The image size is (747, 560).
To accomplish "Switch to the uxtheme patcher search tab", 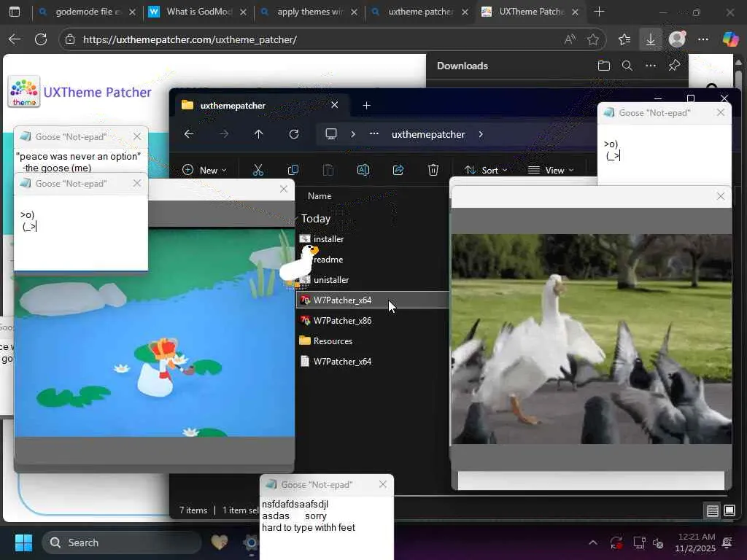I will click(420, 12).
